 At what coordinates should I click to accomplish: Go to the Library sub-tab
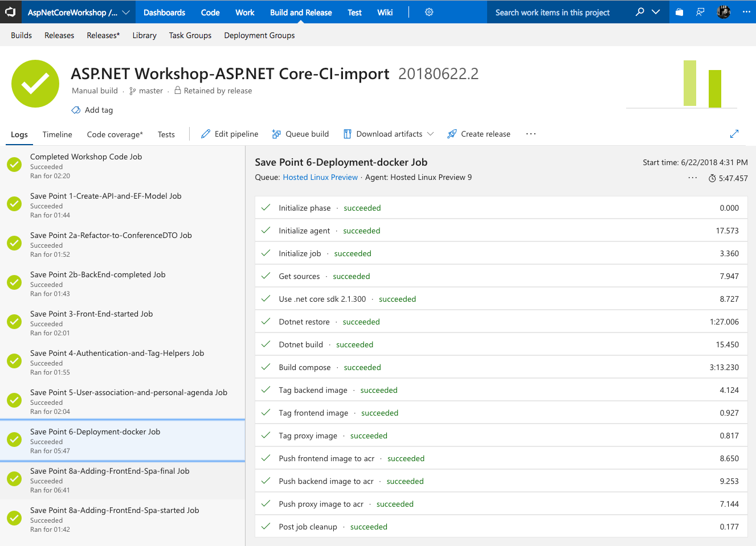point(144,35)
